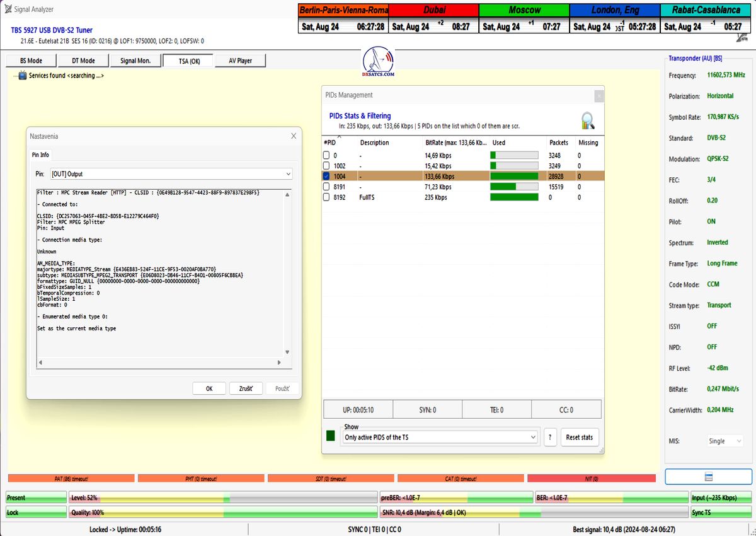Click the TV icon beside Services found
The width and height of the screenshot is (756, 536).
pos(23,76)
